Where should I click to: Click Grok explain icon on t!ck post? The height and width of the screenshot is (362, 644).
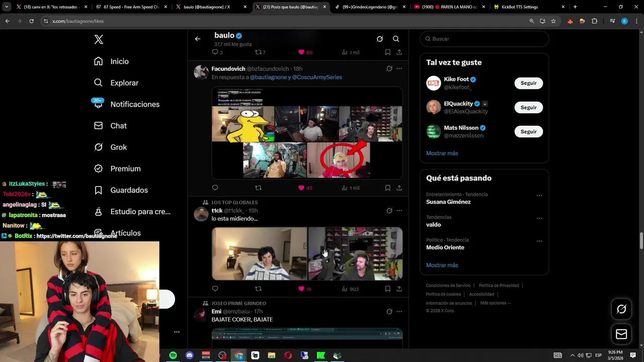pyautogui.click(x=389, y=211)
